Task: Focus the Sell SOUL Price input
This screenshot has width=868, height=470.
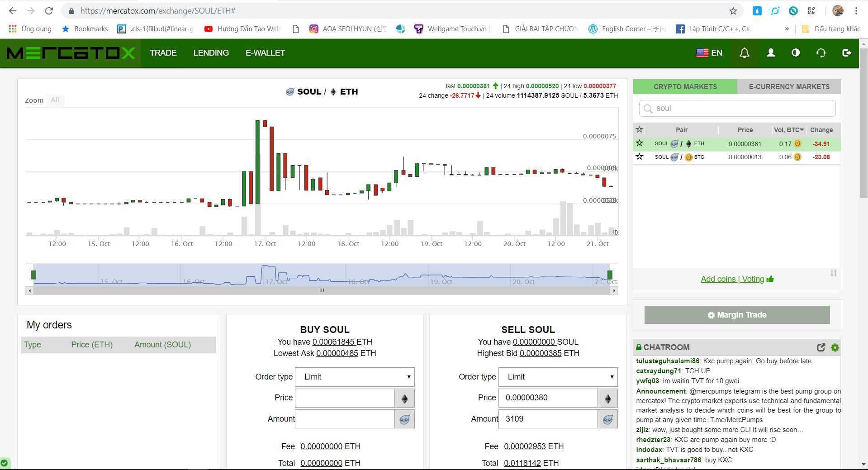Action: [x=548, y=398]
